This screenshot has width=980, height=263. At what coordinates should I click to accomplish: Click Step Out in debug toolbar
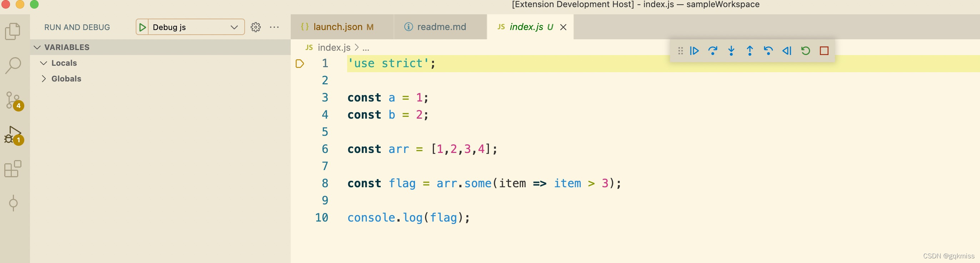750,51
